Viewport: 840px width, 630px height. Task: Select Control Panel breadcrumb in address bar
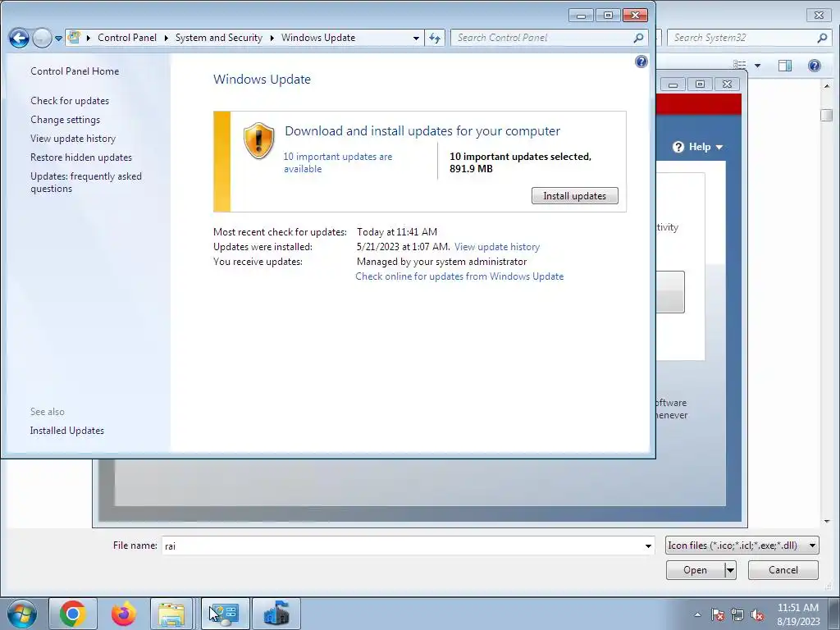127,38
